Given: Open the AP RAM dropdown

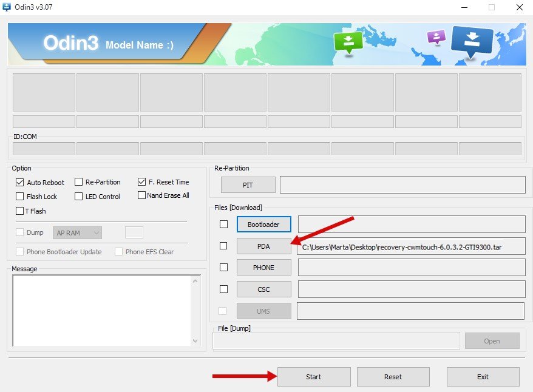Looking at the screenshot, I should pos(77,232).
